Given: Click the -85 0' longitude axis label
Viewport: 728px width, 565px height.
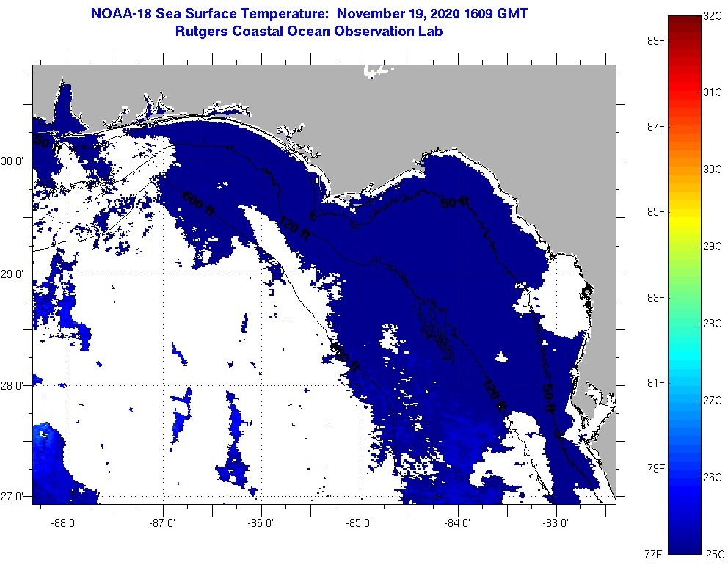Looking at the screenshot, I should 360,524.
